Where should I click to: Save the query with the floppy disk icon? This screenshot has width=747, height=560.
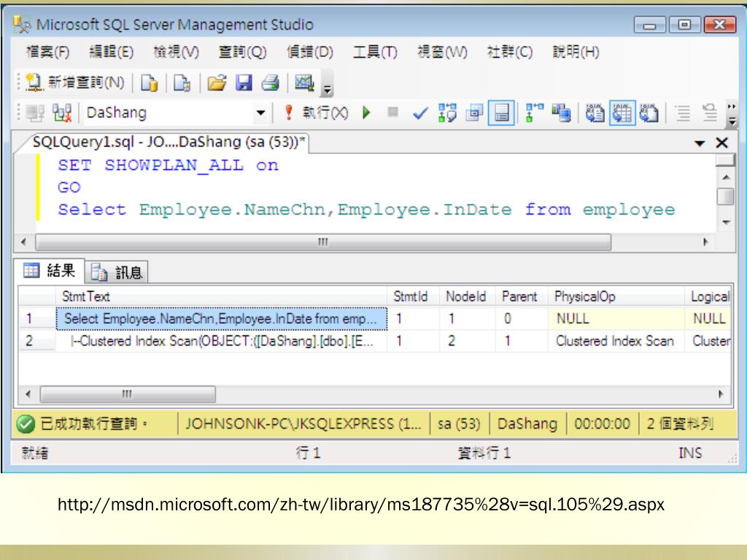click(244, 83)
